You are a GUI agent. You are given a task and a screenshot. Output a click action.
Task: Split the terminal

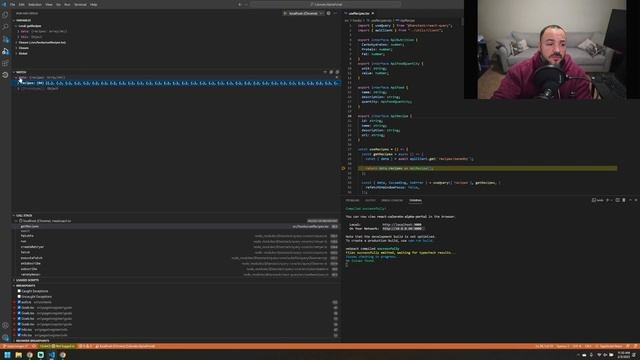coord(618,200)
